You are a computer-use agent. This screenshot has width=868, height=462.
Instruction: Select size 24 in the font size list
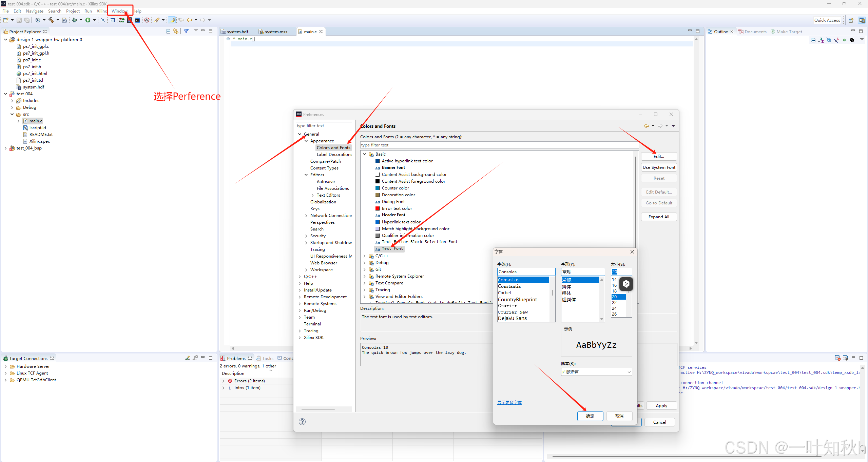click(614, 308)
